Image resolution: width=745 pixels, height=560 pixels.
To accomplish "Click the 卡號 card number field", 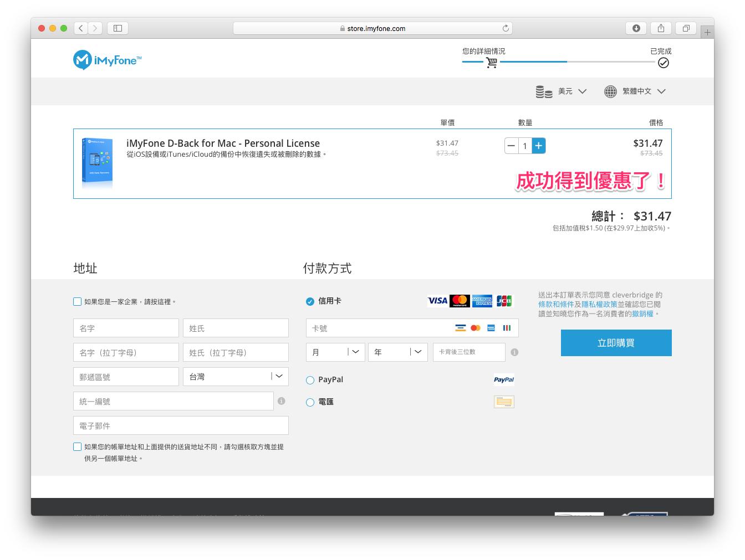I will point(412,328).
